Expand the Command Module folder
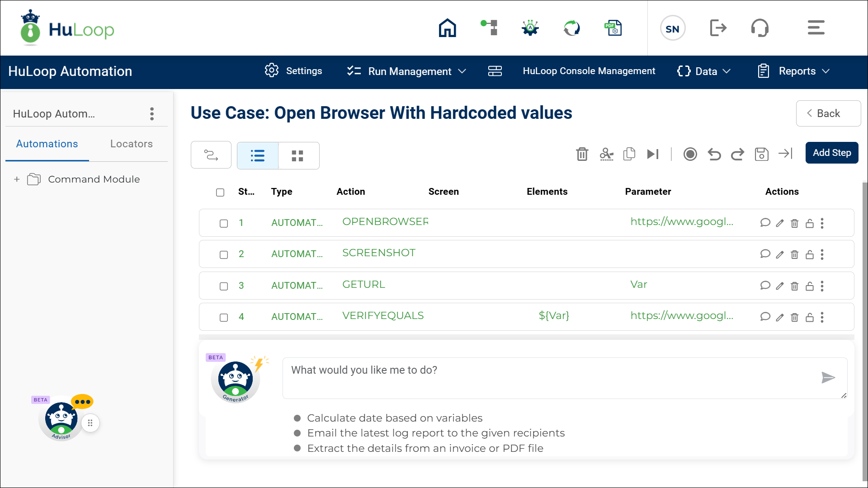This screenshot has width=868, height=488. (x=17, y=179)
